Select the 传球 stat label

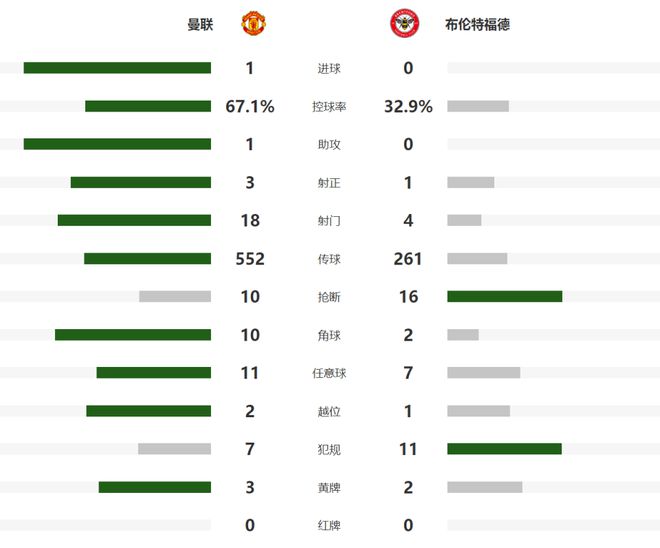pyautogui.click(x=329, y=259)
